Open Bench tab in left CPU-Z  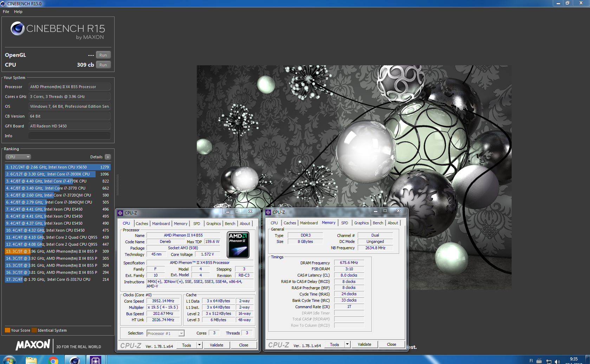230,224
